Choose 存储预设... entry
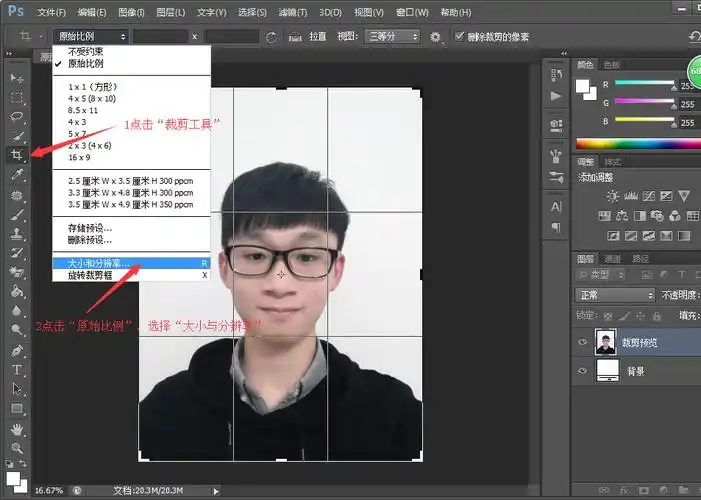Screen dimensions: 701x500 (x=131, y=228)
